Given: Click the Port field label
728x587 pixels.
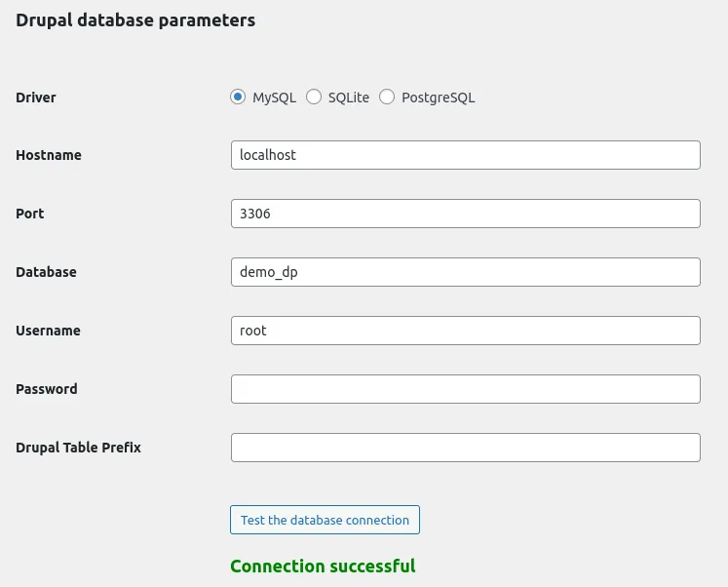Looking at the screenshot, I should (x=30, y=214).
